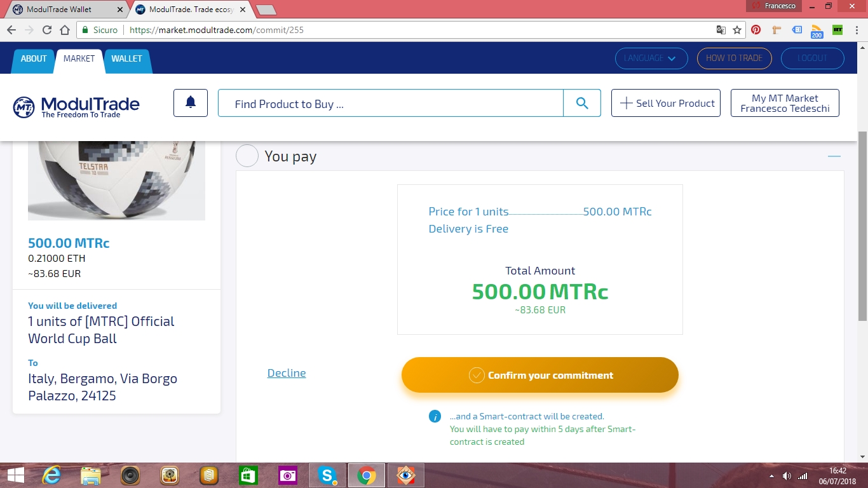Click the green RT extension icon
868x488 pixels.
(x=837, y=30)
